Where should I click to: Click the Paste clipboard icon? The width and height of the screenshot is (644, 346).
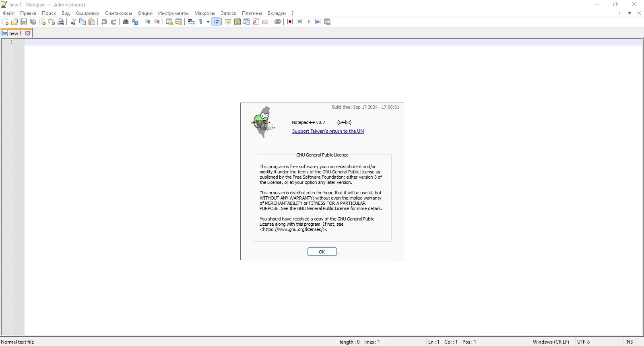(92, 22)
